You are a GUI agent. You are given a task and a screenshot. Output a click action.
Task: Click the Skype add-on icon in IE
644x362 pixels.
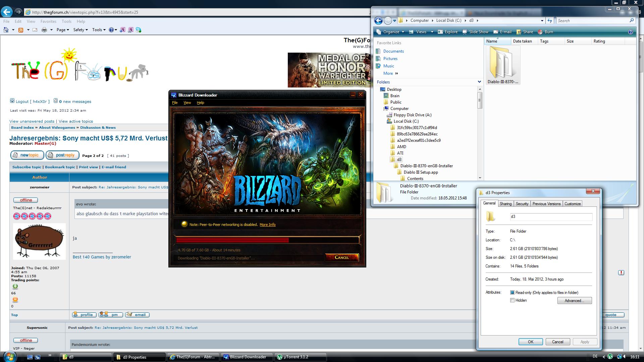click(139, 30)
